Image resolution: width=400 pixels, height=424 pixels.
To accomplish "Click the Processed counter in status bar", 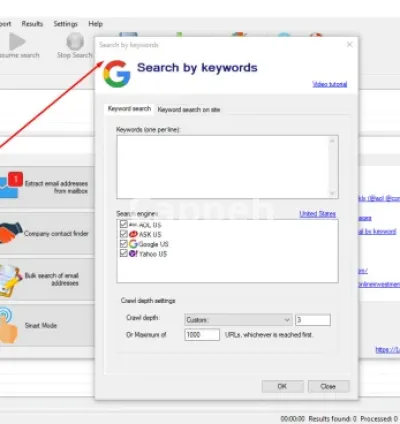I will [x=379, y=419].
